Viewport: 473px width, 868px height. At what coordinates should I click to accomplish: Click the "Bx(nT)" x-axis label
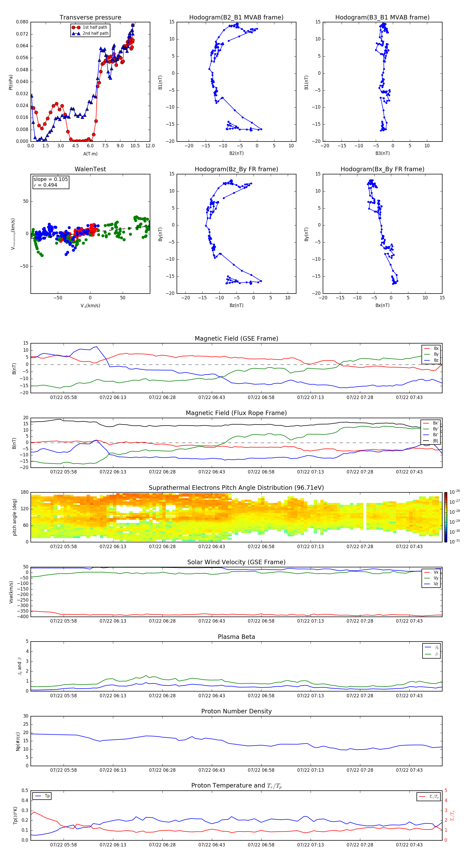(382, 305)
